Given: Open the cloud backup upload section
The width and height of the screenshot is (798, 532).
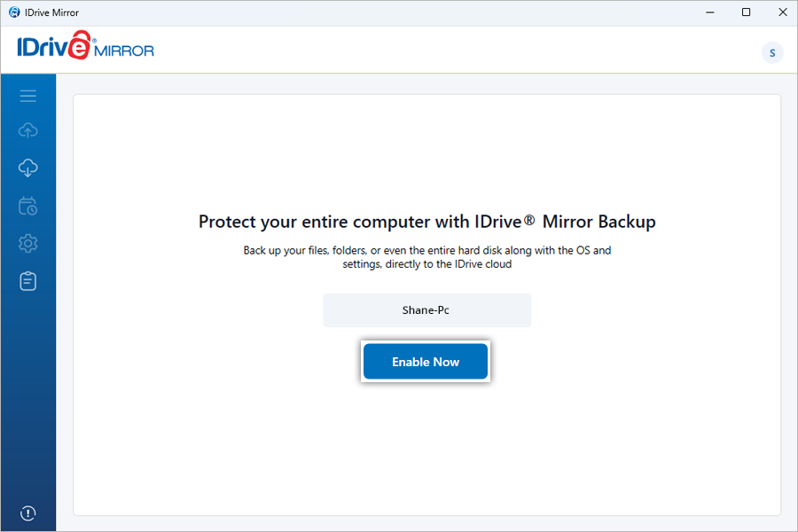Looking at the screenshot, I should click(27, 131).
